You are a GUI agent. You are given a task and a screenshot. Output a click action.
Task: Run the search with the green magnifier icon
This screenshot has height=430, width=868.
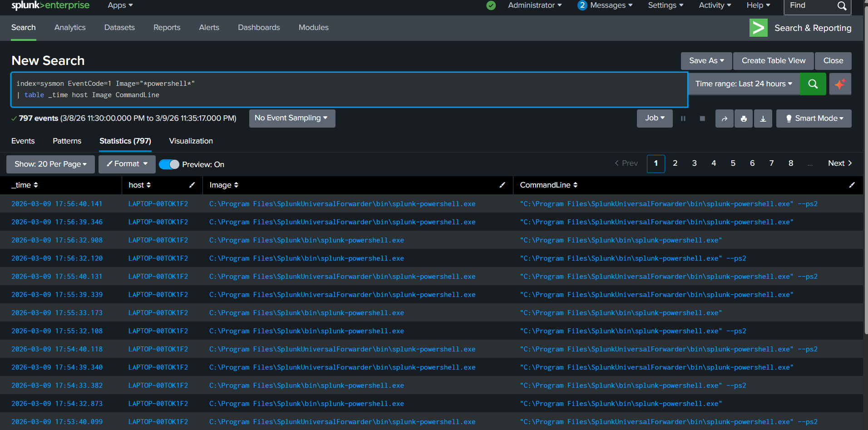click(x=813, y=84)
